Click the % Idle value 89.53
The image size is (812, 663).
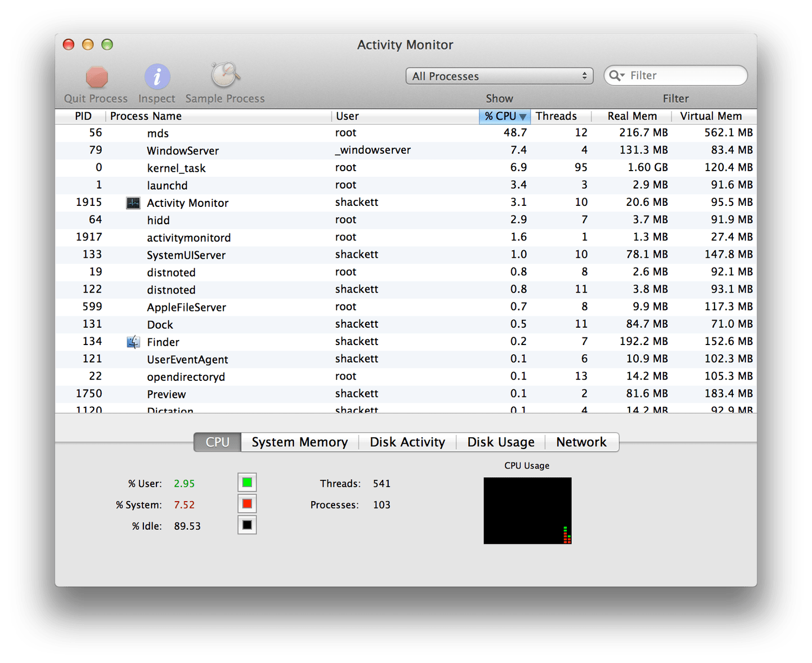[x=187, y=526]
